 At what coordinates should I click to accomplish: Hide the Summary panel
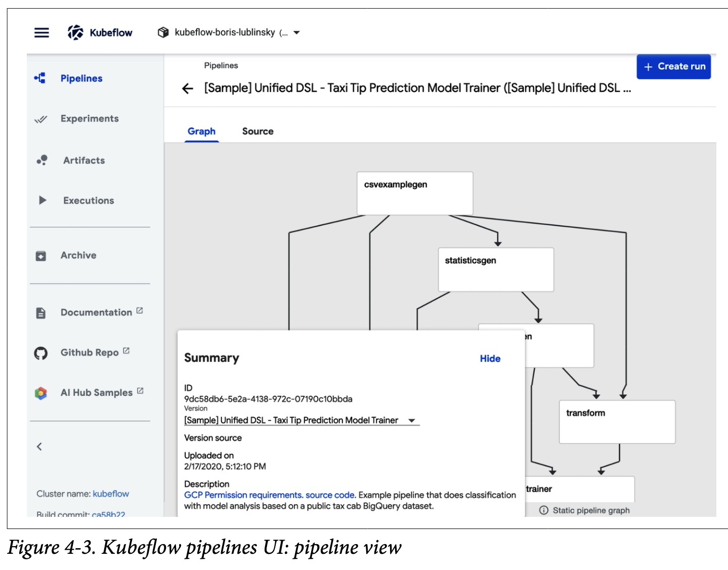pyautogui.click(x=490, y=359)
